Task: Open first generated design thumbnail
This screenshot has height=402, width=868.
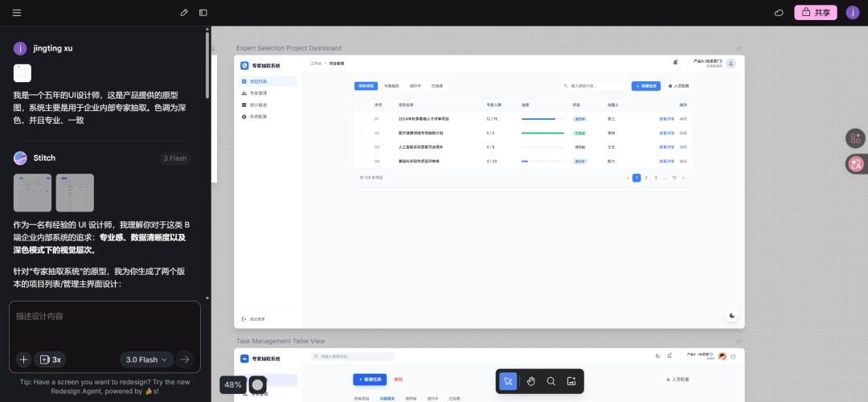Action: point(33,193)
